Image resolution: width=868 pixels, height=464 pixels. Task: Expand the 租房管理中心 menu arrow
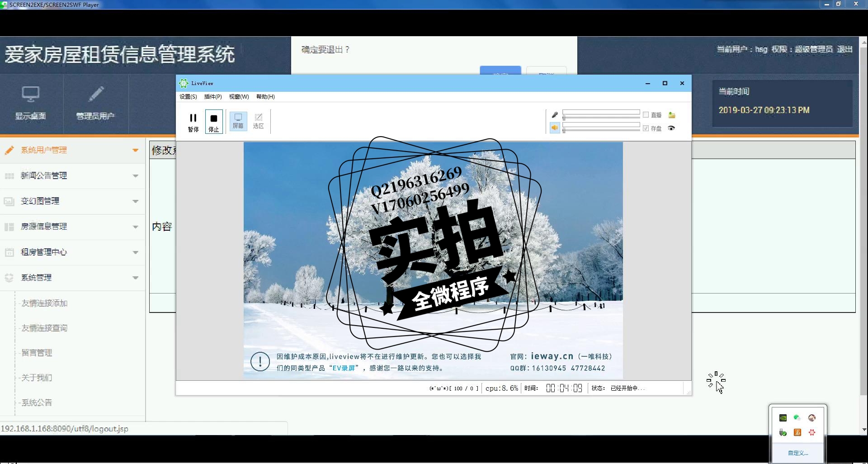tap(135, 252)
